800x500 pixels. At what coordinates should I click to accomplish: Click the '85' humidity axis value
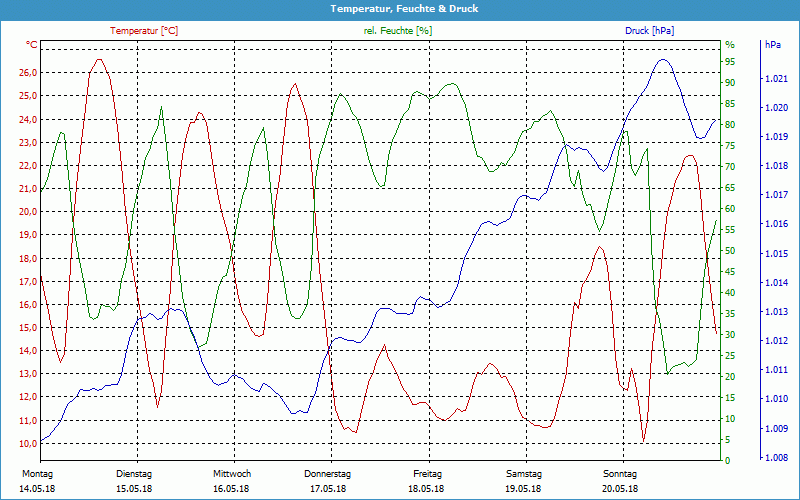(730, 104)
